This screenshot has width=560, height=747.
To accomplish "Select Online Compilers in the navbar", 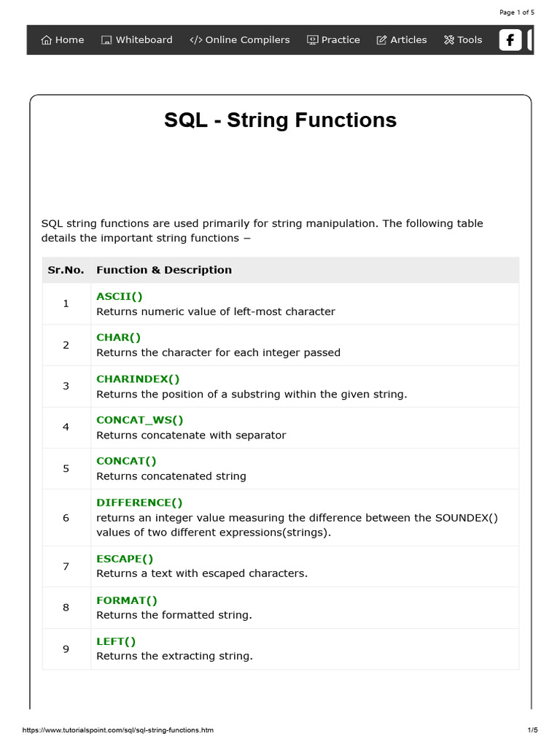I will [239, 40].
